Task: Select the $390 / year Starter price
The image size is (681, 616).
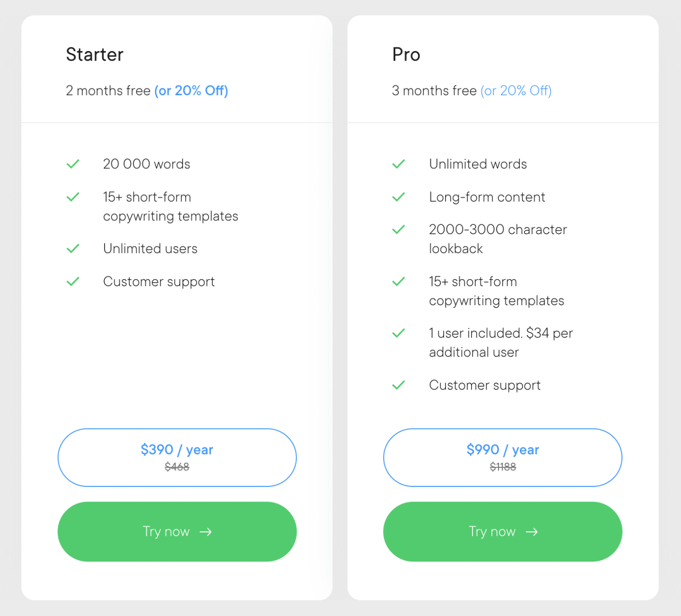Action: (x=177, y=449)
